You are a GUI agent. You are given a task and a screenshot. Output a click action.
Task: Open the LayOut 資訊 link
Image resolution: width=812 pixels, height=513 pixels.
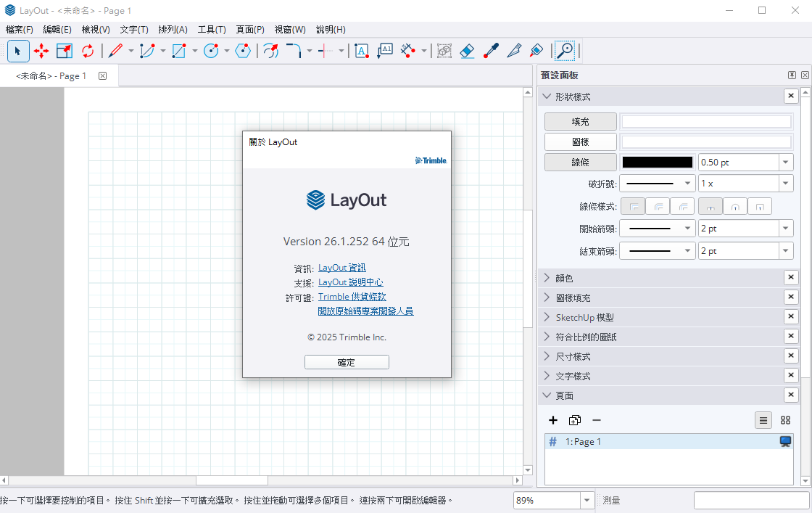(341, 268)
